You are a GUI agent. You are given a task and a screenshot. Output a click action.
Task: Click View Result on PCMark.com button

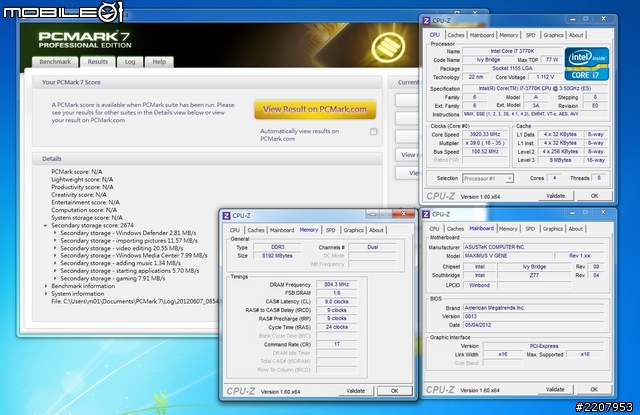tap(315, 109)
